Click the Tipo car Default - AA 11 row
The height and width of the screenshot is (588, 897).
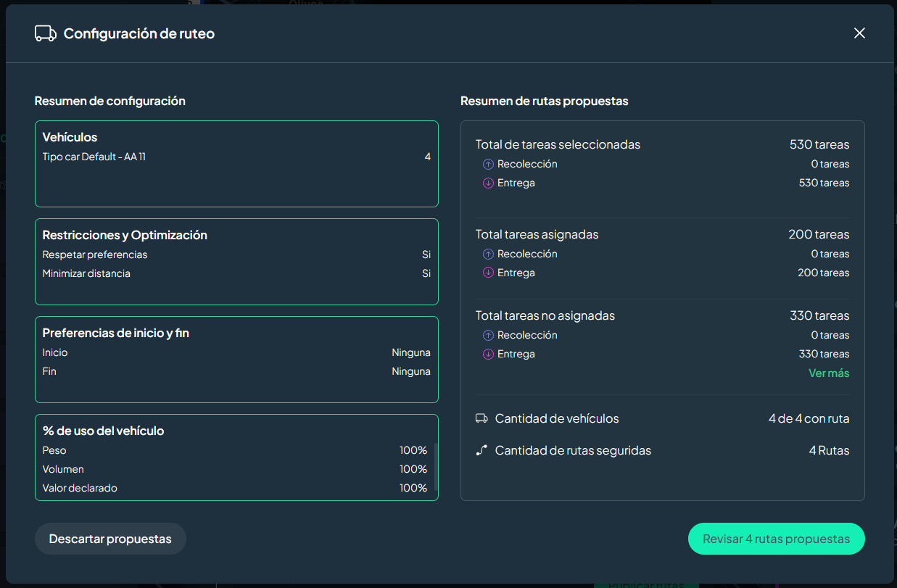point(236,157)
